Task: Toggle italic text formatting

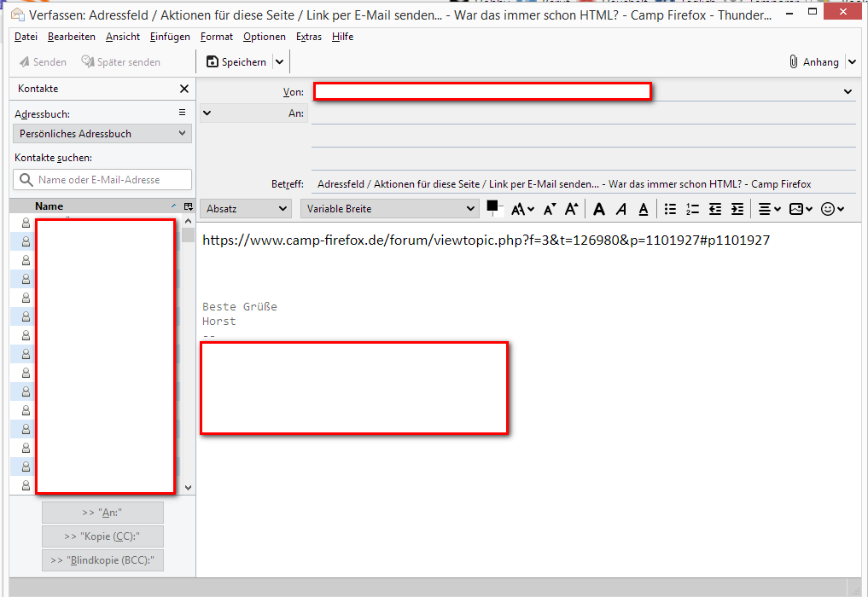Action: pos(621,209)
